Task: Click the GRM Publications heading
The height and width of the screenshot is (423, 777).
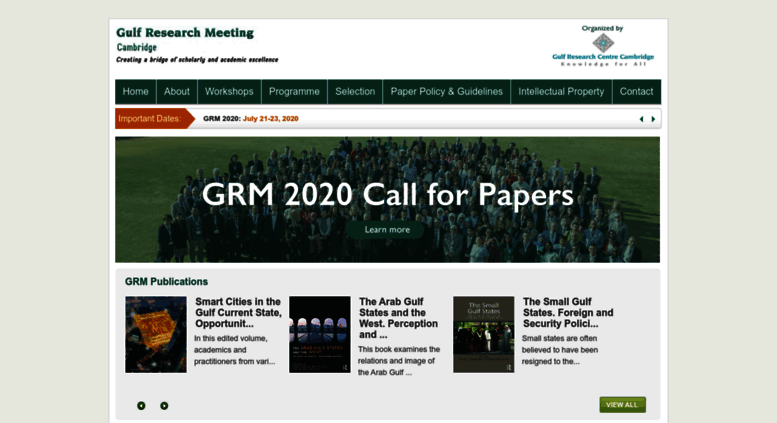Action: pos(166,282)
